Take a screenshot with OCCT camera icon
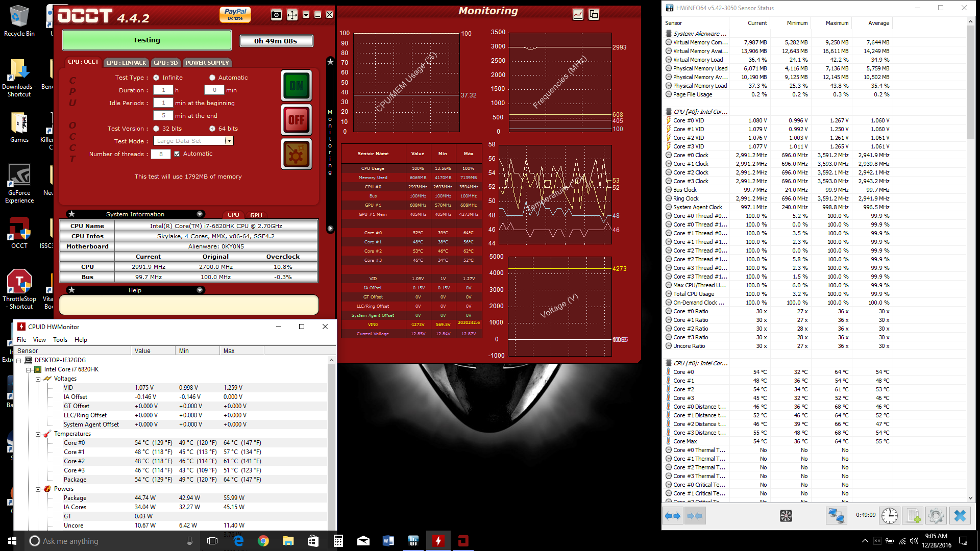The height and width of the screenshot is (551, 980). point(276,15)
